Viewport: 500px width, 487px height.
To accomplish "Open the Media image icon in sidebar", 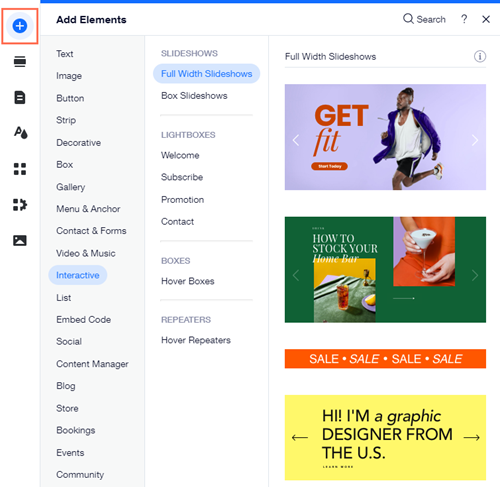I will [20, 240].
